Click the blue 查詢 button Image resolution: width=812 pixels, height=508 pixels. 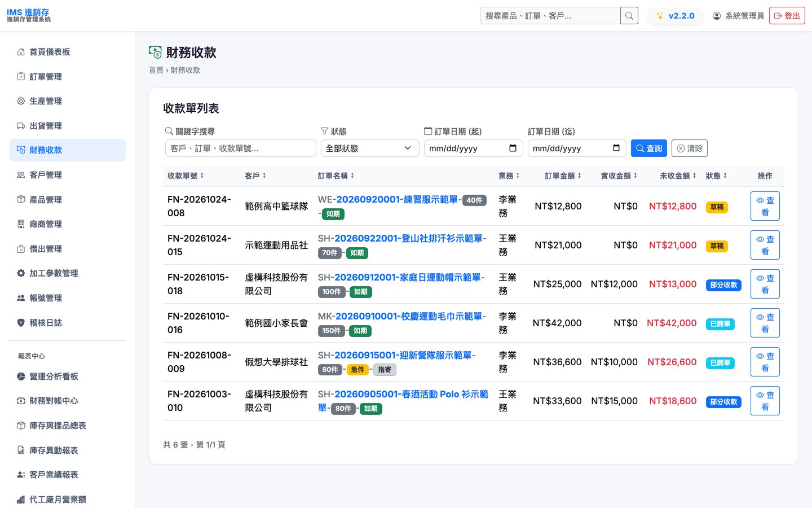(649, 148)
